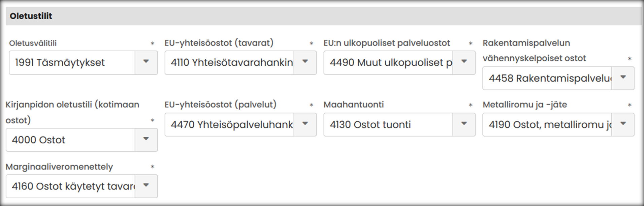Open EU:n ulkopuoliset palveluostot dropdown arrow
The width and height of the screenshot is (644, 206).
coord(464,62)
